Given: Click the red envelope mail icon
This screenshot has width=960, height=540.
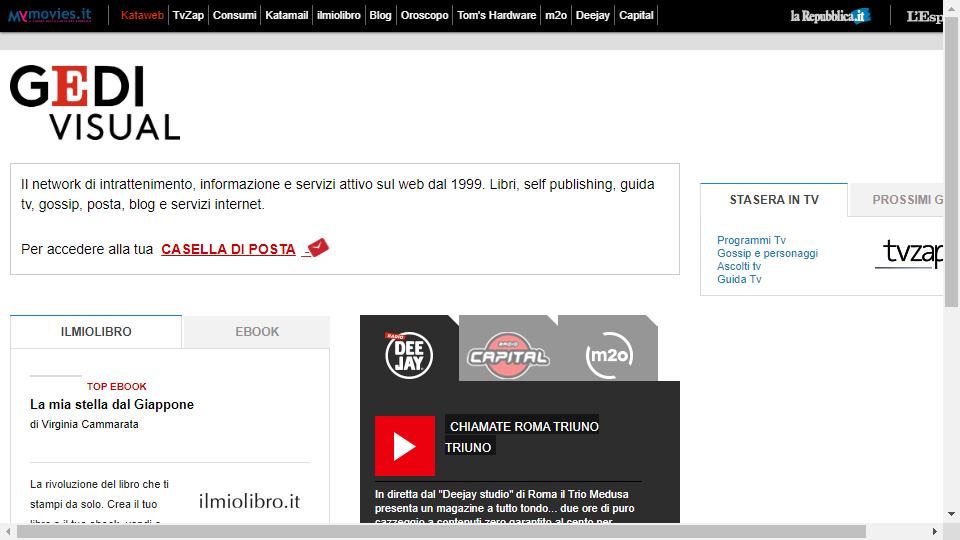Looking at the screenshot, I should 317,248.
